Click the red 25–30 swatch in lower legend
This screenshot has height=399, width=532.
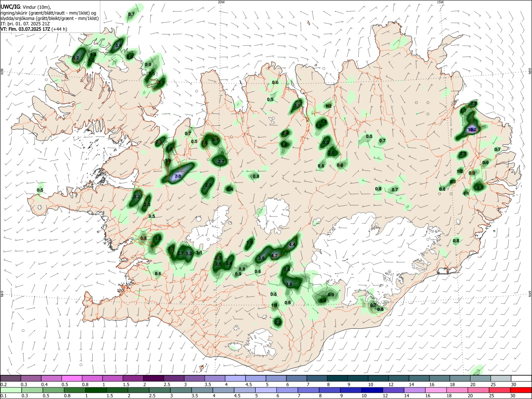click(x=521, y=390)
